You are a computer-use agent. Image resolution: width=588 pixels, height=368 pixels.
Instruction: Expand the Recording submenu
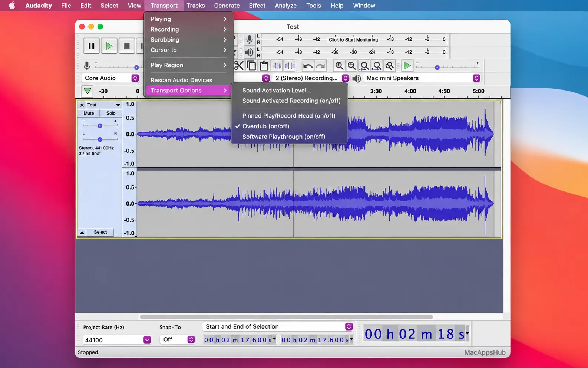tap(189, 29)
